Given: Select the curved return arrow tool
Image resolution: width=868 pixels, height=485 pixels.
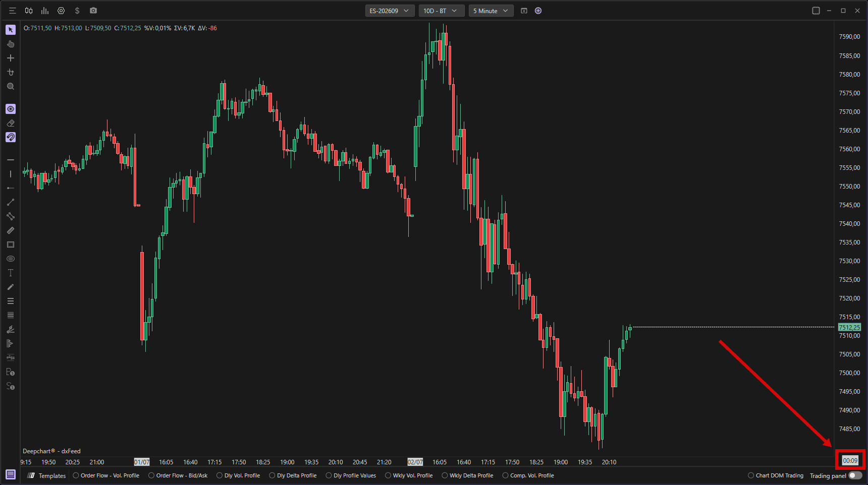Looking at the screenshot, I should [11, 72].
